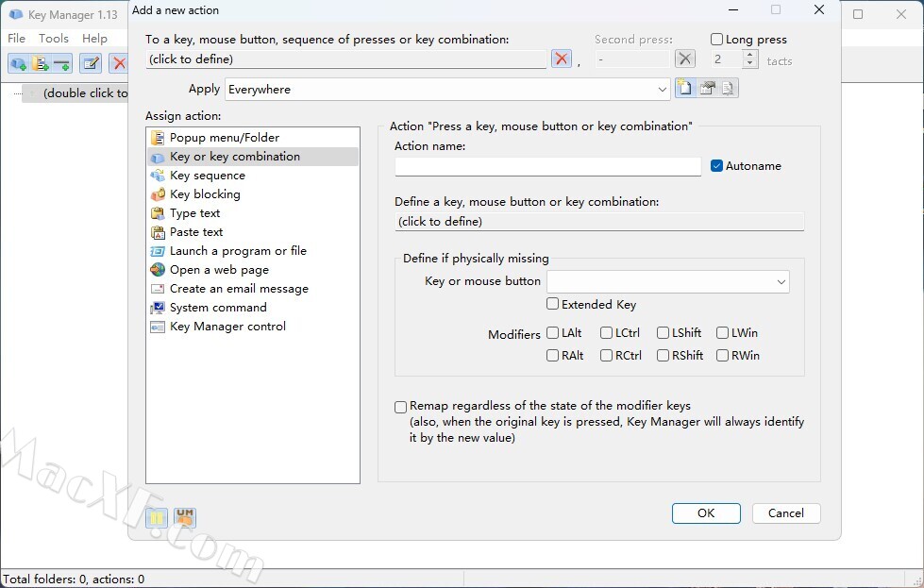The width and height of the screenshot is (924, 588).
Task: Select the Create an email message icon
Action: coord(158,289)
